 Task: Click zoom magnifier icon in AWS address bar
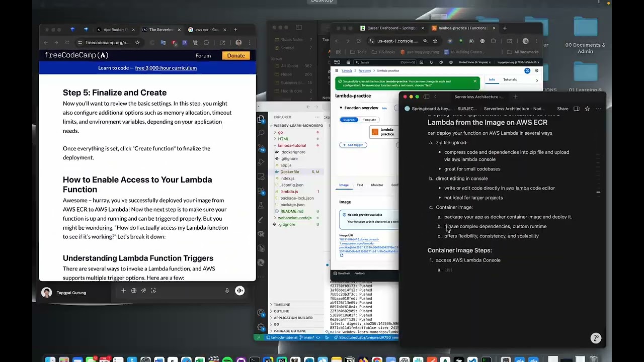425,41
